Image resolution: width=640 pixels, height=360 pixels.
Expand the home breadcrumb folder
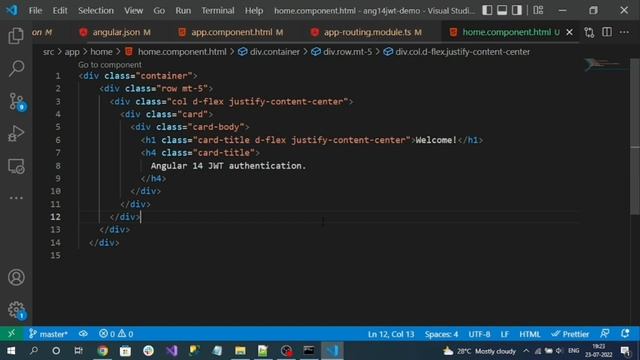tap(101, 52)
